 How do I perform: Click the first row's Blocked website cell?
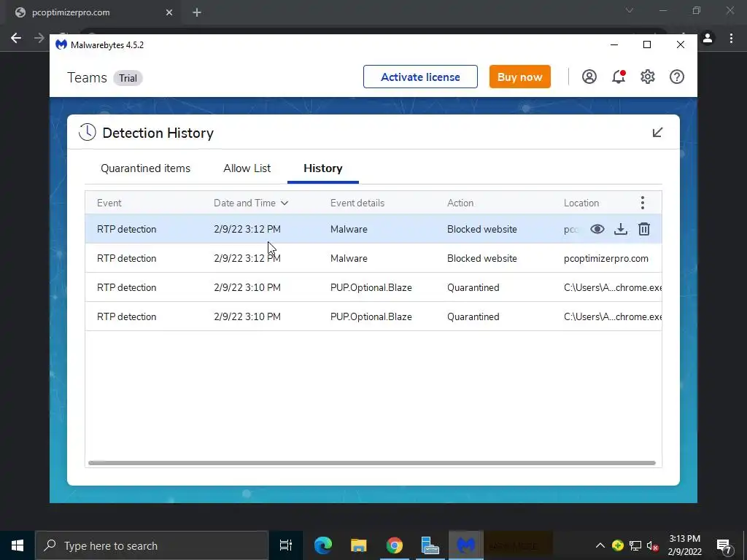(481, 229)
